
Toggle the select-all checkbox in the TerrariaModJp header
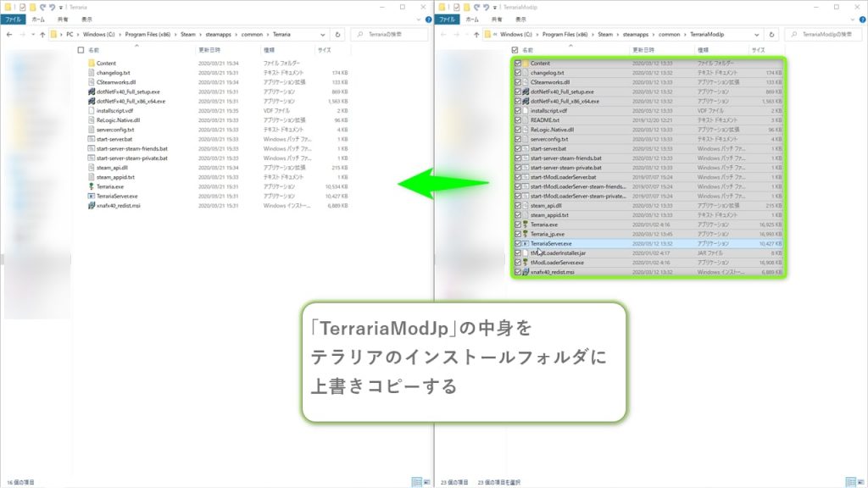coord(517,50)
